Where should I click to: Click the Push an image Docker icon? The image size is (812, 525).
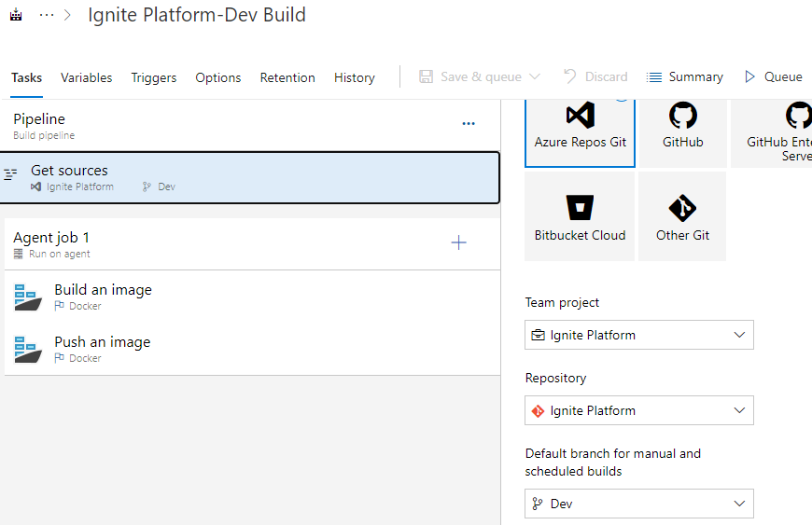(x=27, y=350)
